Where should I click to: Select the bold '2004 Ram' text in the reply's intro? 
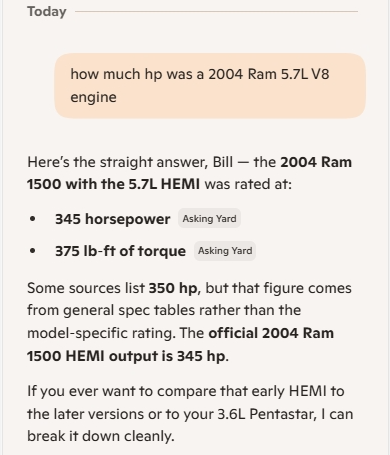coord(316,162)
